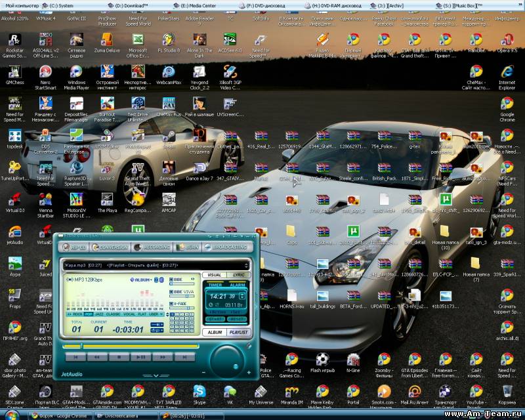The width and height of the screenshot is (525, 420).
Task: Open the Burn tool in JetAudio
Action: [x=188, y=247]
